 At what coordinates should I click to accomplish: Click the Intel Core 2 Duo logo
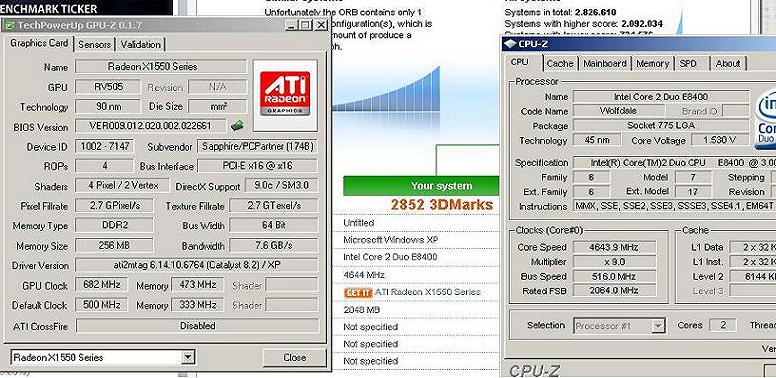pos(766,119)
